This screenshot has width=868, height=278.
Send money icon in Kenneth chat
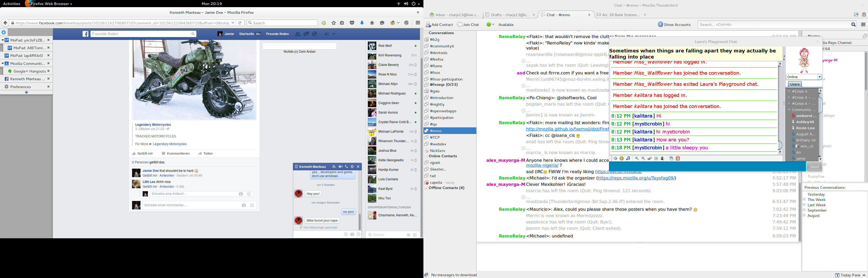coord(346,235)
